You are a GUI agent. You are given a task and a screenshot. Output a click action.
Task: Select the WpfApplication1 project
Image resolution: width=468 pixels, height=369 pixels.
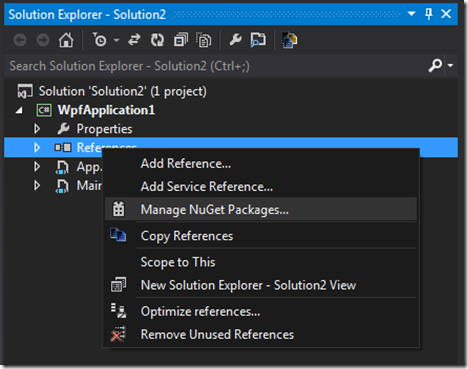point(106,110)
